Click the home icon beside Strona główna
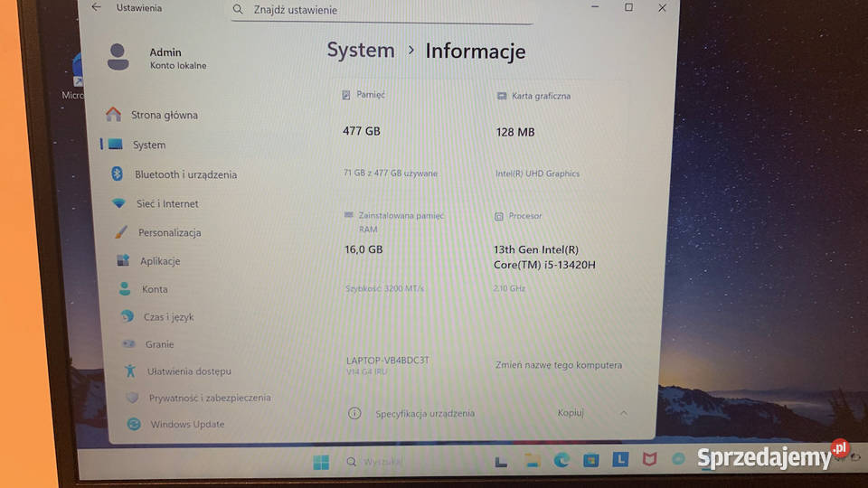The height and width of the screenshot is (488, 868). (114, 114)
